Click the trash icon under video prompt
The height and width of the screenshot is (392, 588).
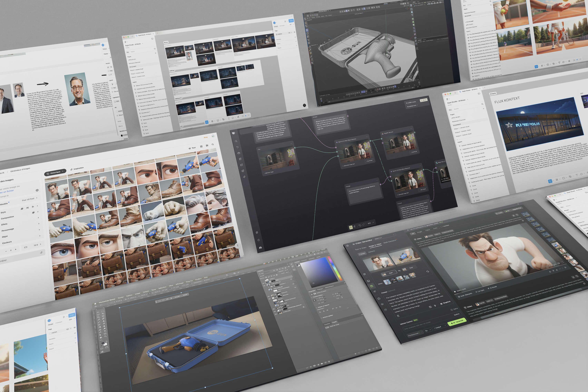click(x=398, y=316)
